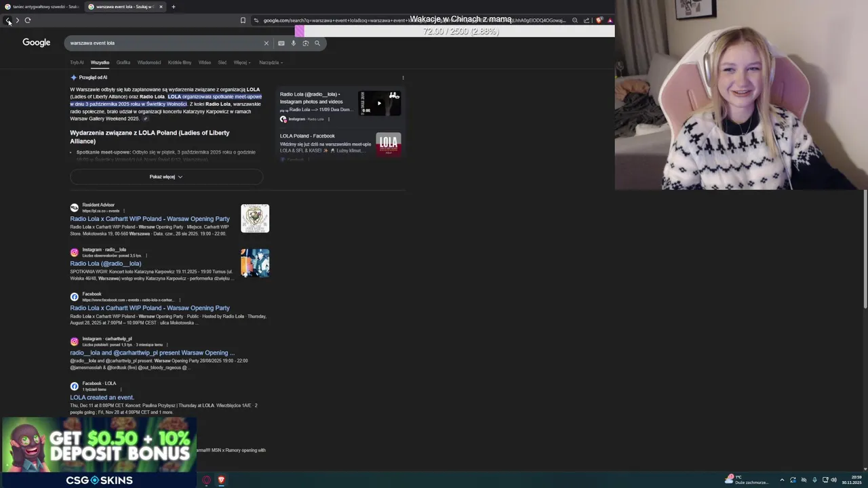Click into the Google search field
868x488 pixels.
(x=163, y=43)
